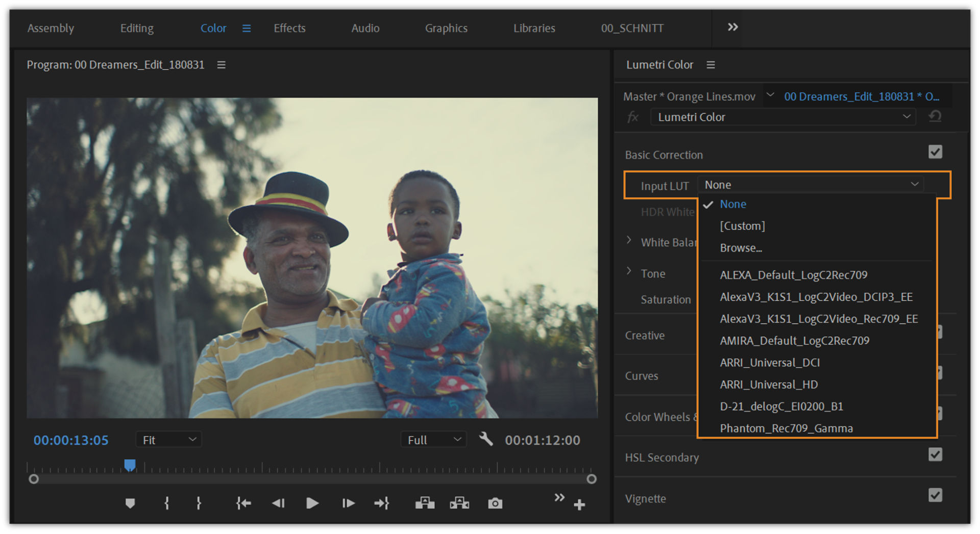Image resolution: width=980 pixels, height=534 pixels.
Task: Open the Lumetri Color panel menu
Action: tap(711, 65)
